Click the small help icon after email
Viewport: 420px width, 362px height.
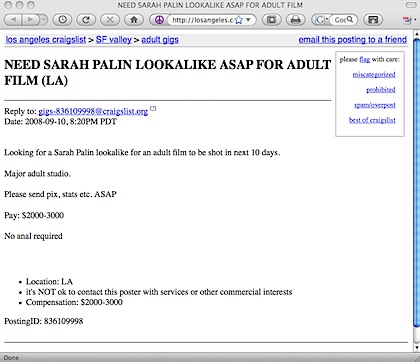point(153,108)
